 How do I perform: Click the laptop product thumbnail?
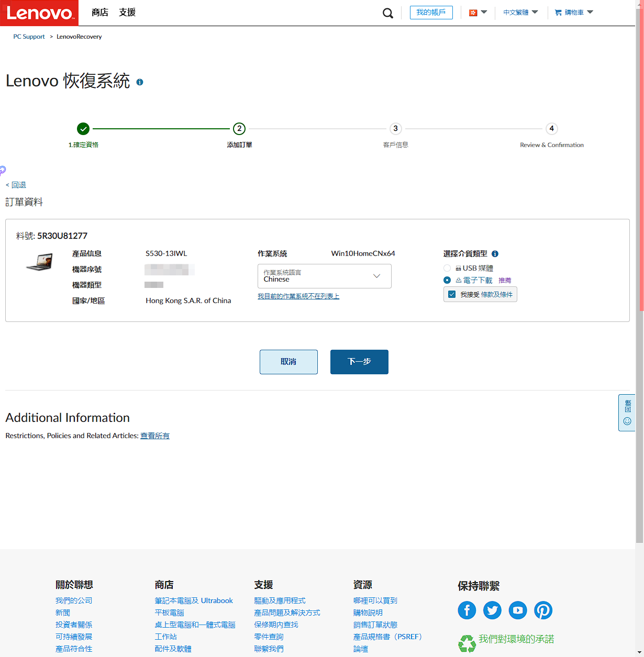point(40,261)
